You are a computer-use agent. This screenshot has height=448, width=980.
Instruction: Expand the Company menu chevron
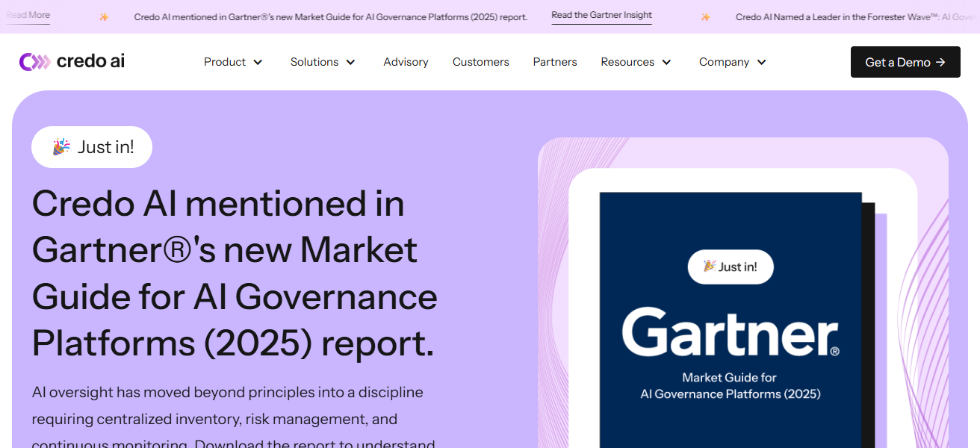(762, 63)
